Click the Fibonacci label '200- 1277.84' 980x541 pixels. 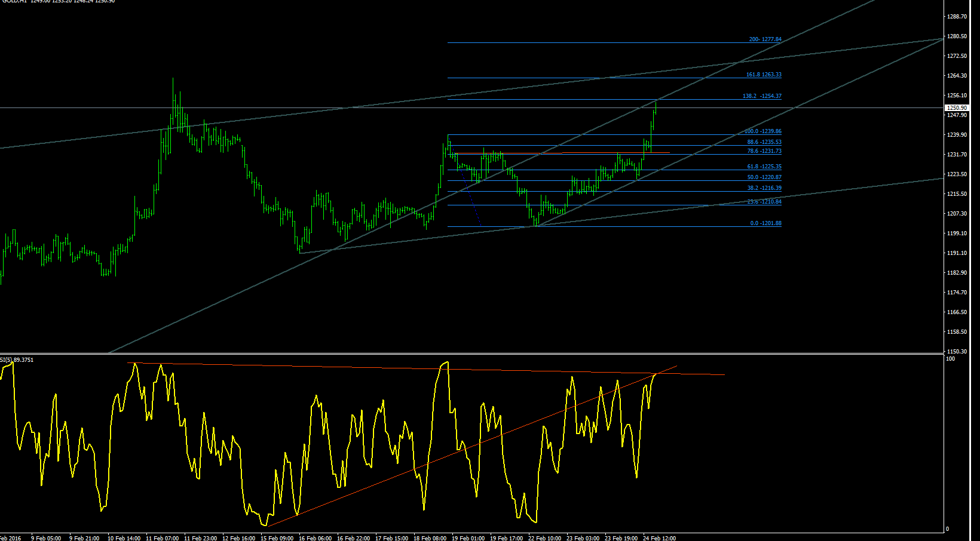tap(765, 39)
